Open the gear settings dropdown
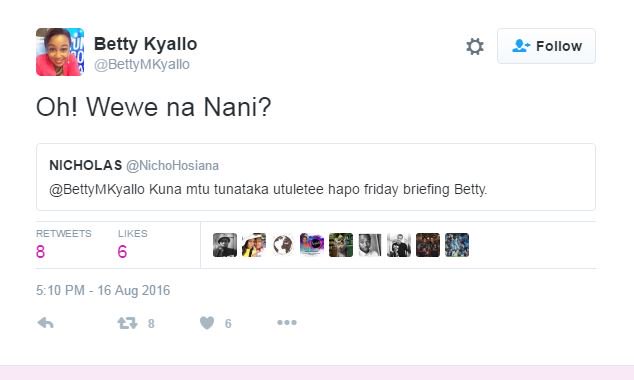 (475, 46)
